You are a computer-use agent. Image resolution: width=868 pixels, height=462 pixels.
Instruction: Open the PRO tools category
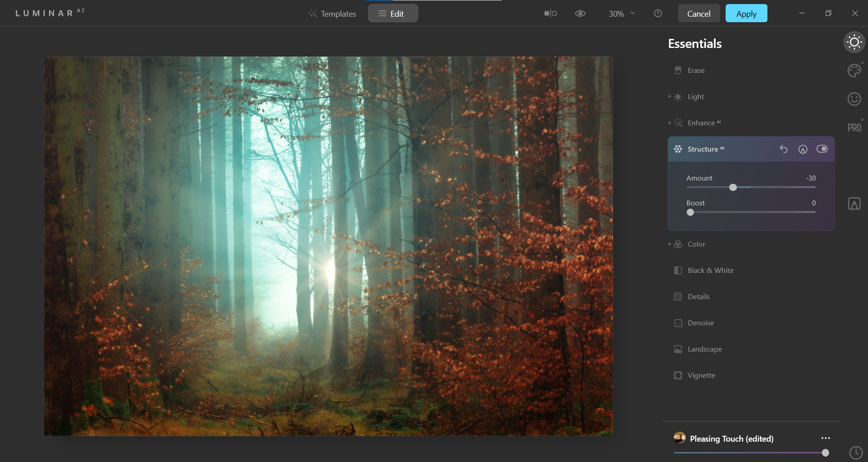854,128
